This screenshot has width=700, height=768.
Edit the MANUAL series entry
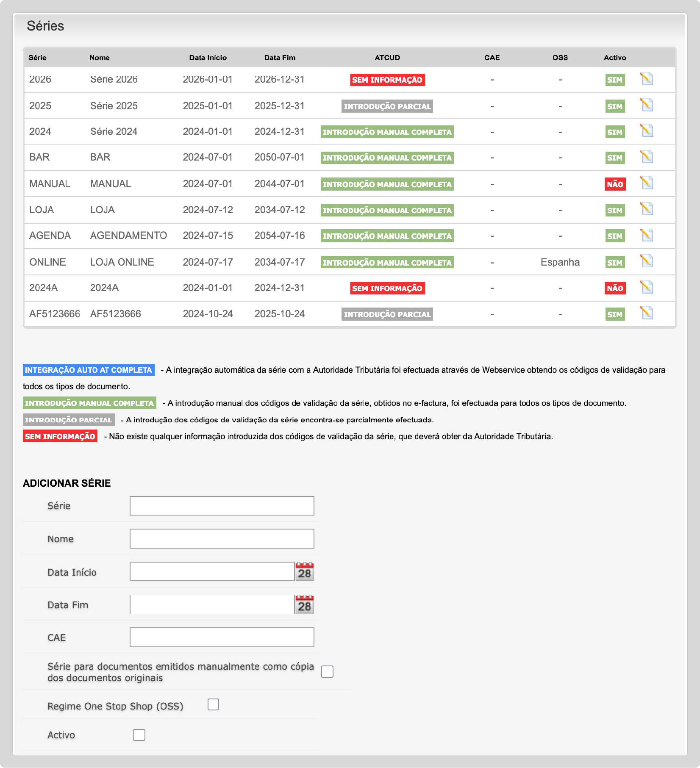point(646,183)
